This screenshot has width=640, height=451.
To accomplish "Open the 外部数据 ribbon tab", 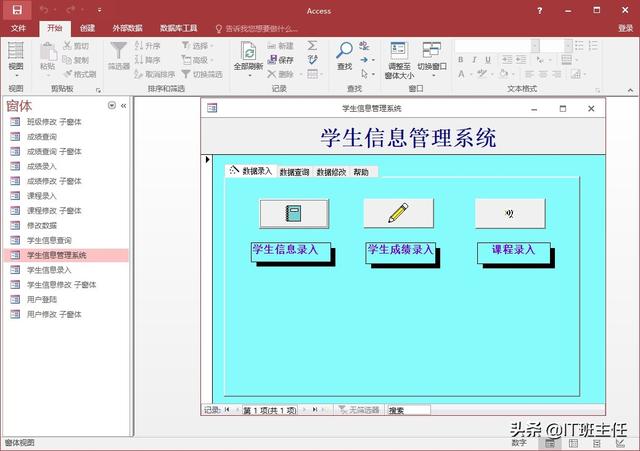I will 127,29.
